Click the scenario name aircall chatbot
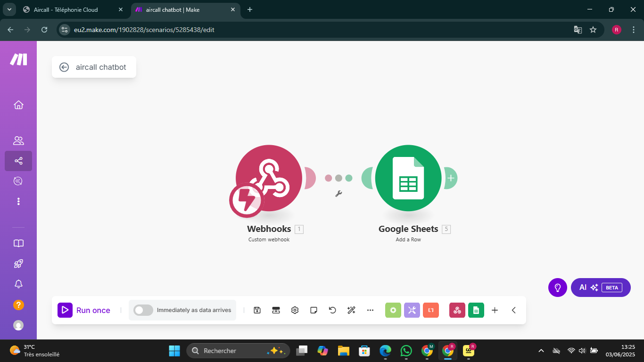 tap(101, 67)
